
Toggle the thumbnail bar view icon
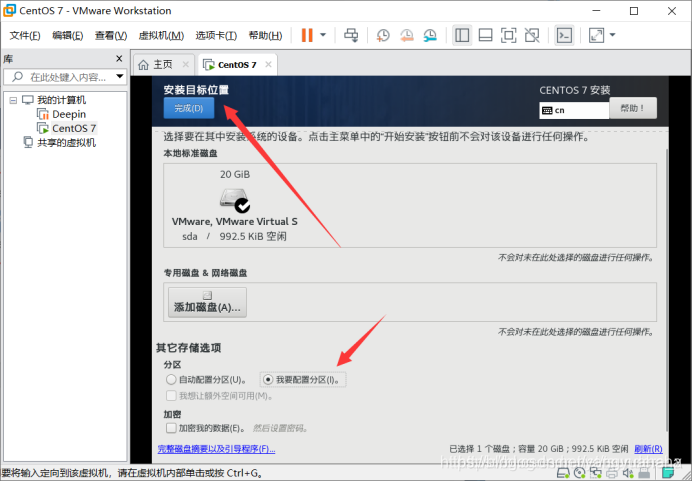click(x=485, y=35)
